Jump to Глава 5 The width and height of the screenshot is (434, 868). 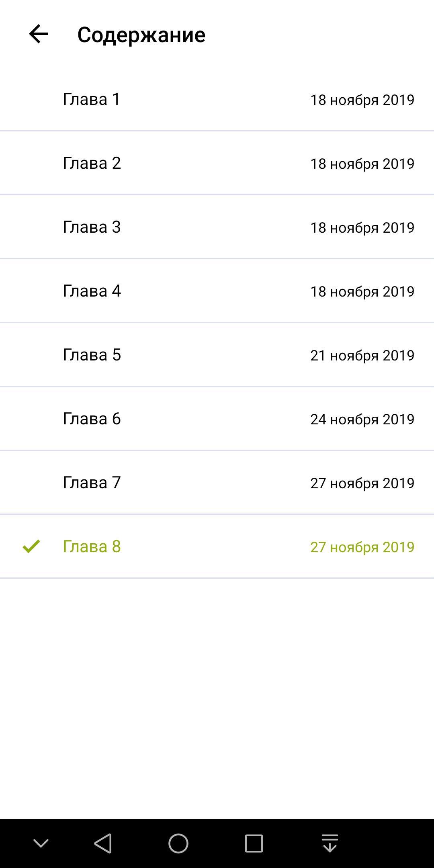92,355
